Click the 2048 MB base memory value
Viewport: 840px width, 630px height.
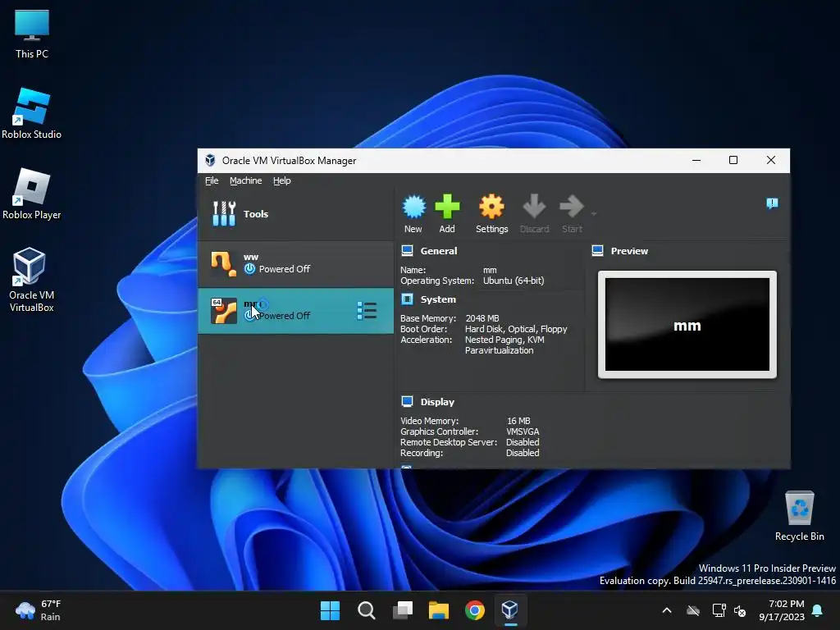click(482, 318)
